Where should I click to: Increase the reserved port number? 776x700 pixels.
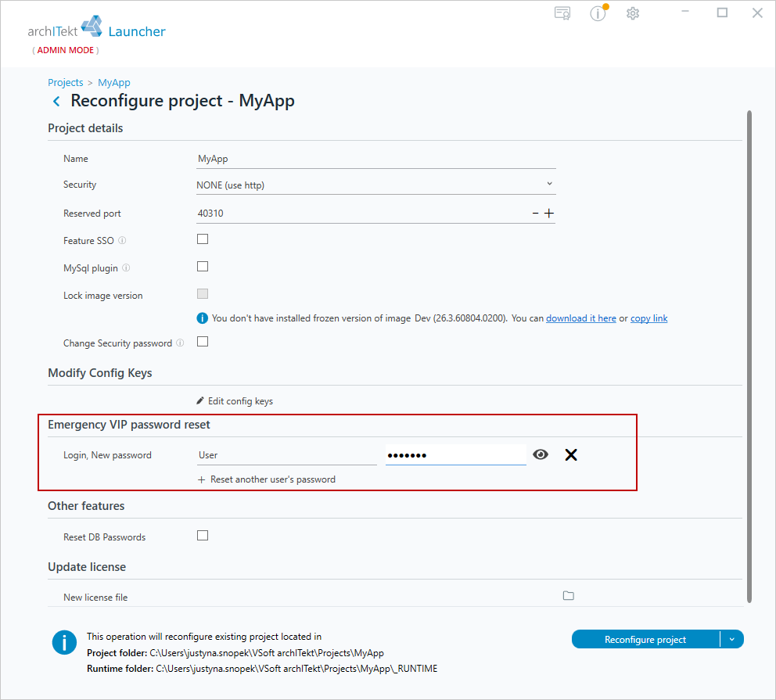click(x=549, y=214)
